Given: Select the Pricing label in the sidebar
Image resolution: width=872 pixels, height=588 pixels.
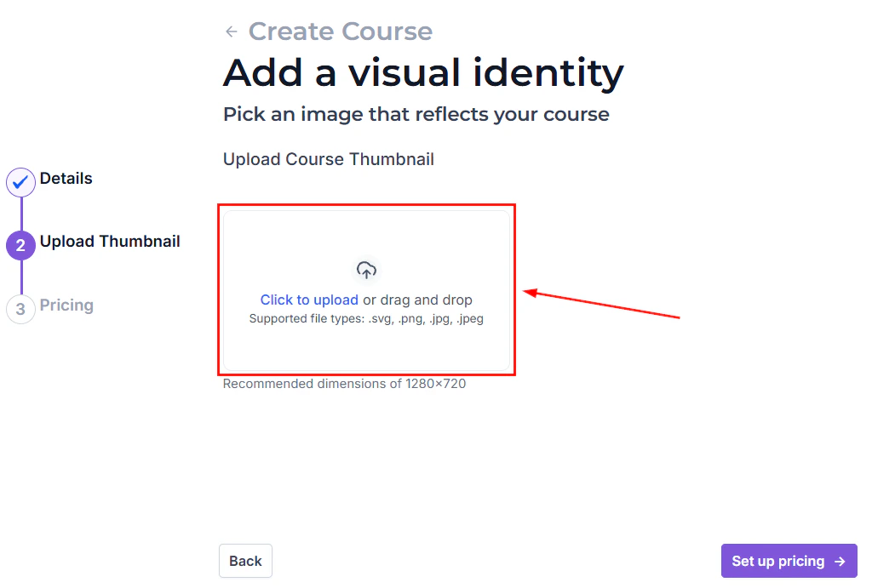Looking at the screenshot, I should 66,305.
